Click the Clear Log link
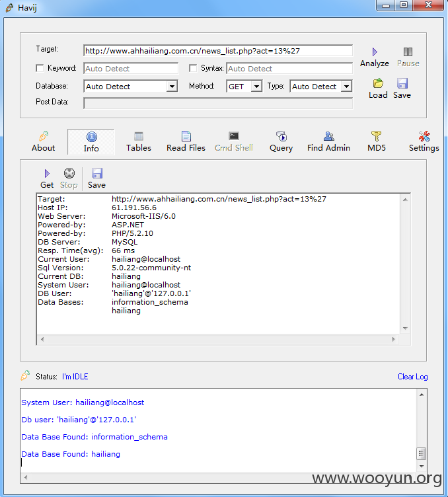This screenshot has height=497, width=448. (413, 377)
